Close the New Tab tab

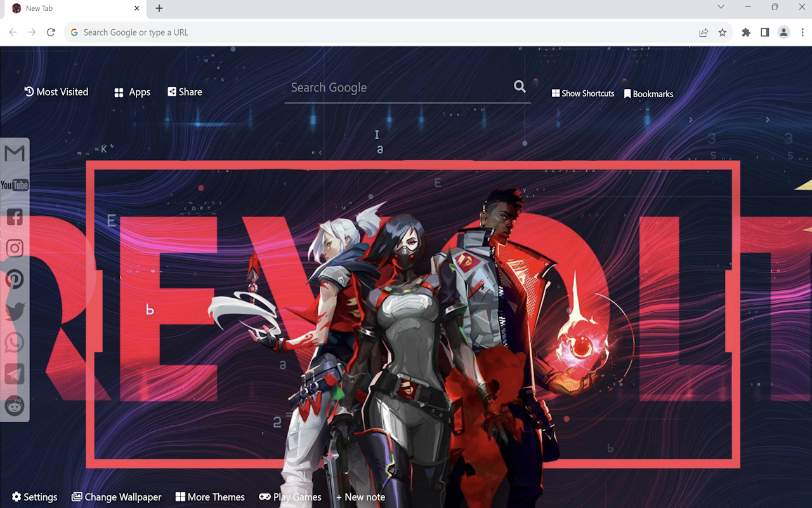pyautogui.click(x=136, y=8)
